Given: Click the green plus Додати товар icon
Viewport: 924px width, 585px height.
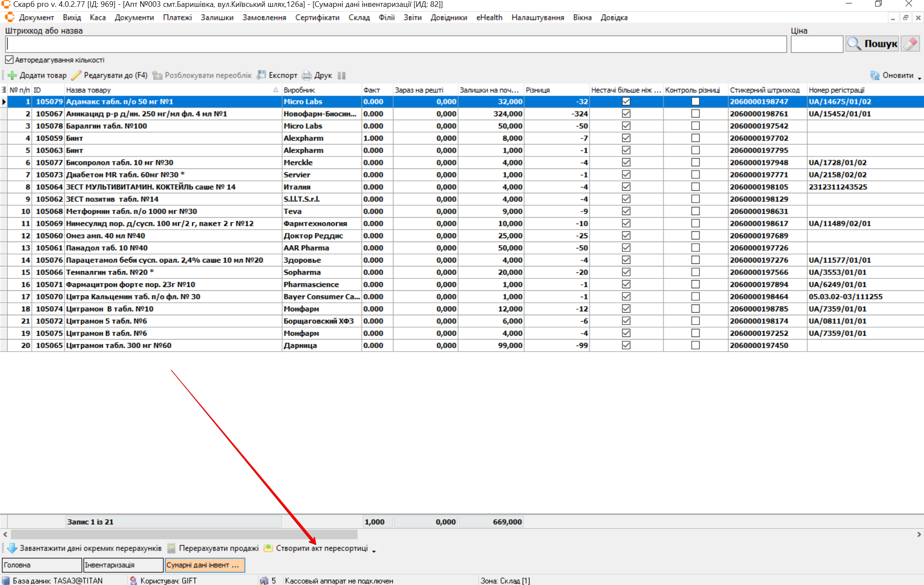Looking at the screenshot, I should tap(12, 75).
